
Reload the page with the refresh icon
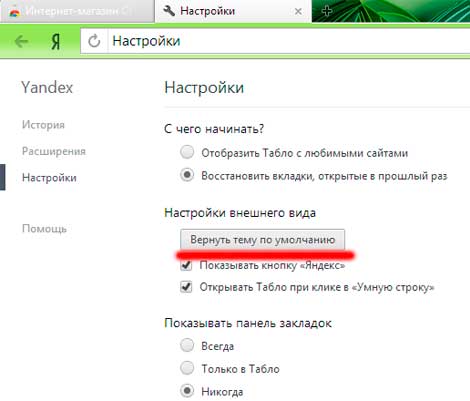tap(94, 41)
